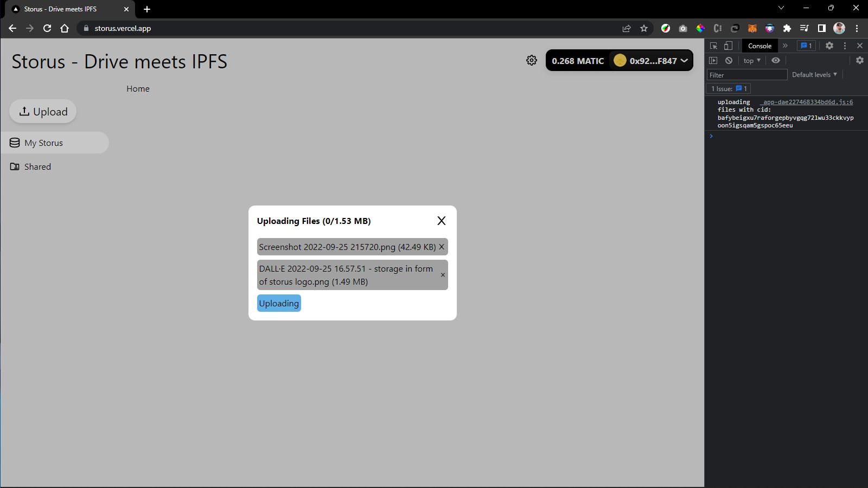Screen dimensions: 868x488
Task: Open the media control playlist icon
Action: click(x=805, y=28)
